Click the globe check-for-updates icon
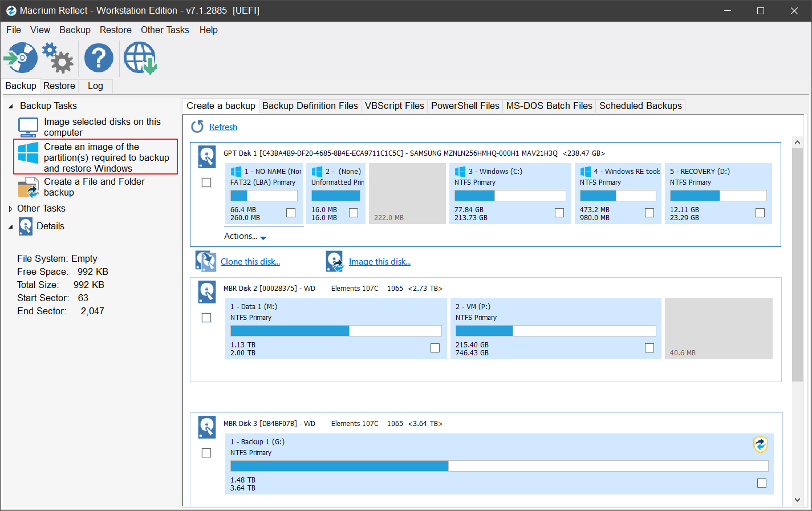The width and height of the screenshot is (812, 511). (x=140, y=58)
